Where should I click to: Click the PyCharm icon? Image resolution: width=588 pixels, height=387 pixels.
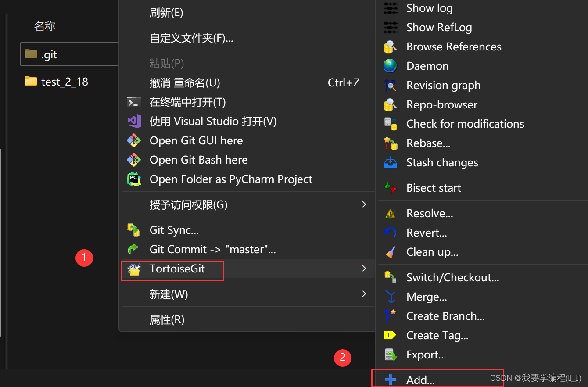point(133,179)
